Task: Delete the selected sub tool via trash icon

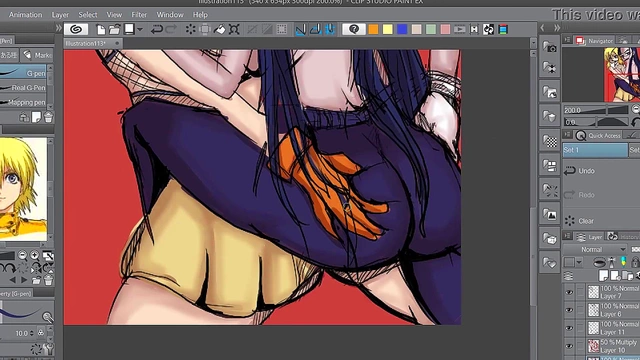Action: pos(48,118)
